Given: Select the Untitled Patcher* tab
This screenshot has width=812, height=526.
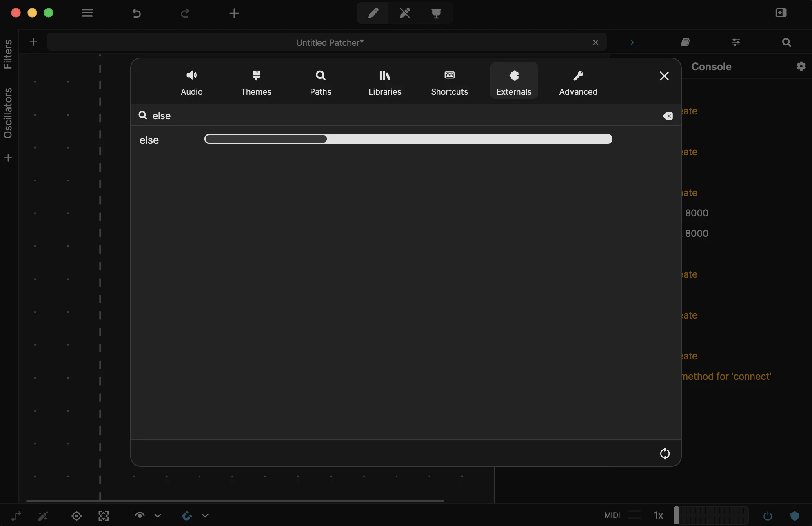Looking at the screenshot, I should point(326,42).
